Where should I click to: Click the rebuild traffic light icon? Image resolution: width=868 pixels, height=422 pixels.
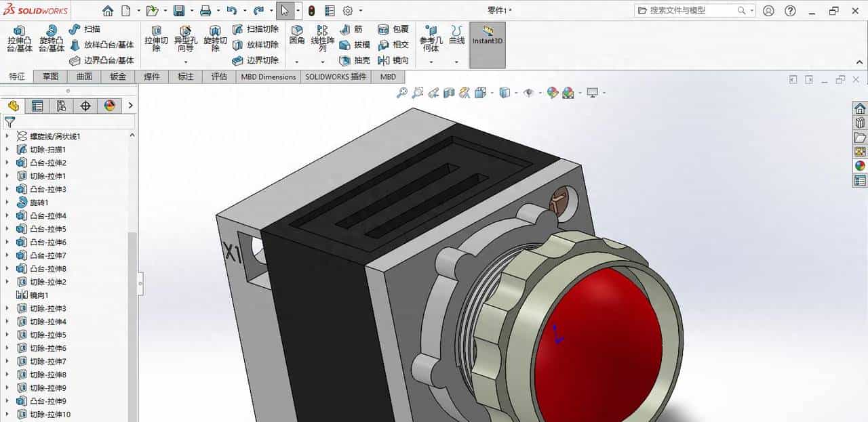[311, 11]
